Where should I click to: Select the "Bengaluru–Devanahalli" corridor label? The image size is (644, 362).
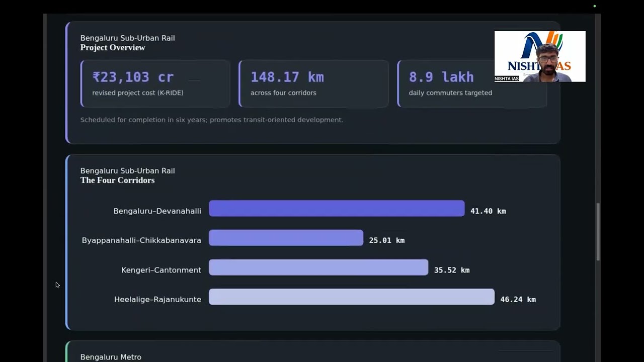[x=157, y=211]
